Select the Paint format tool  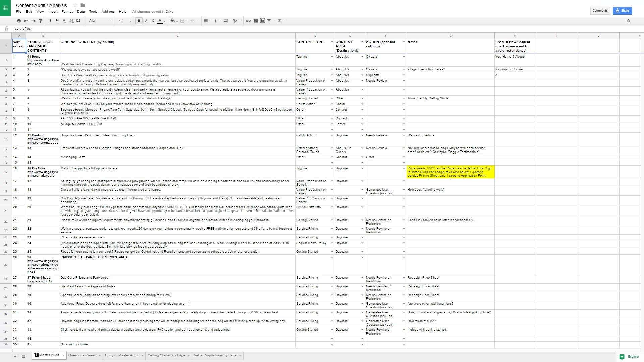(41, 21)
